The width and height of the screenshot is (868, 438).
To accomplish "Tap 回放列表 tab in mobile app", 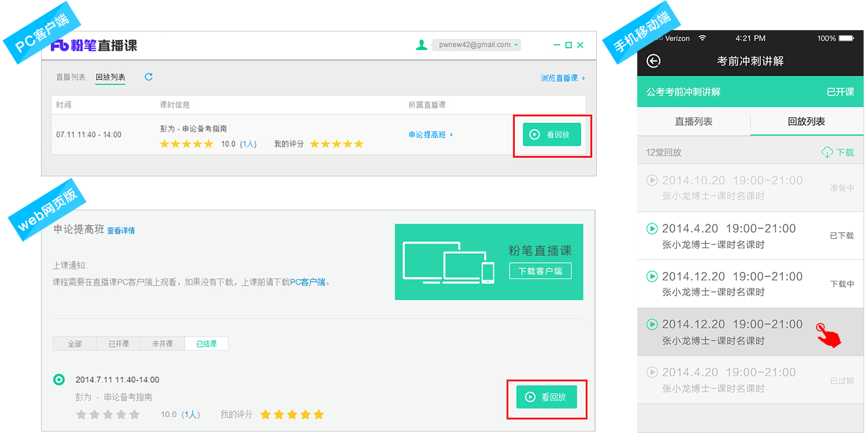I will [x=806, y=121].
